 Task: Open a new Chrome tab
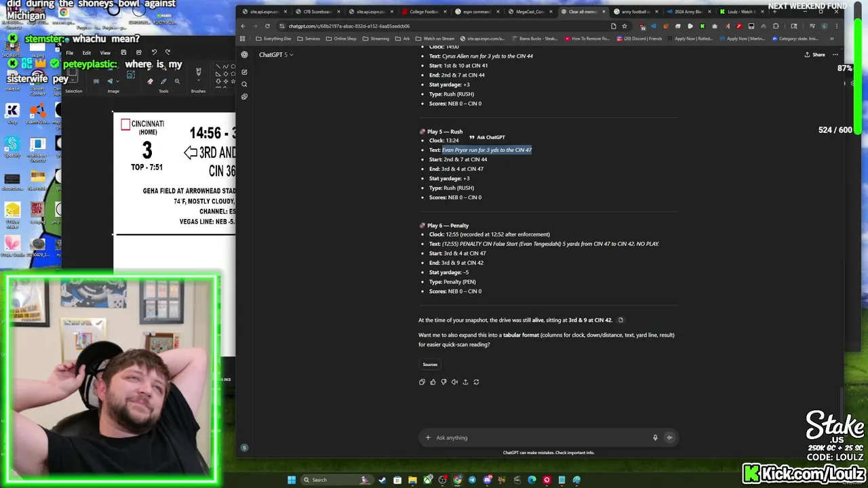coord(774,12)
